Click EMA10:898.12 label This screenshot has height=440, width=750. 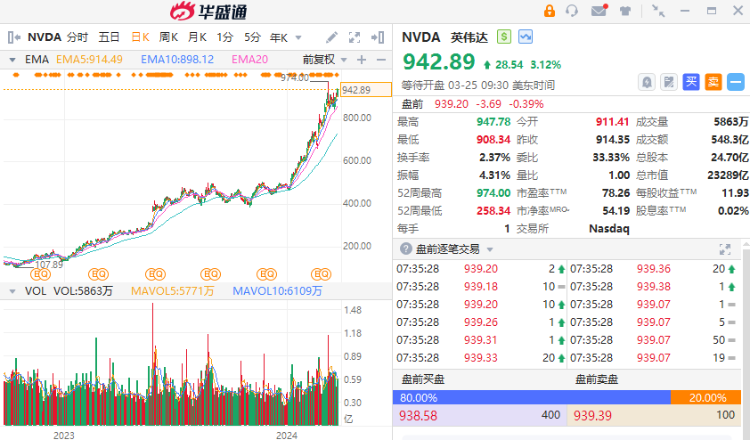tap(177, 60)
